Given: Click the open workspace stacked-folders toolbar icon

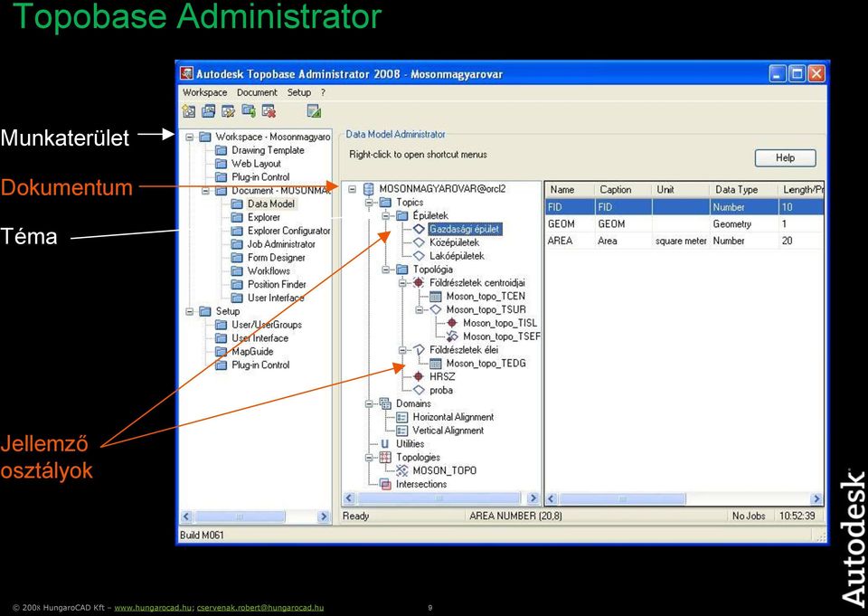Looking at the screenshot, I should click(x=209, y=111).
